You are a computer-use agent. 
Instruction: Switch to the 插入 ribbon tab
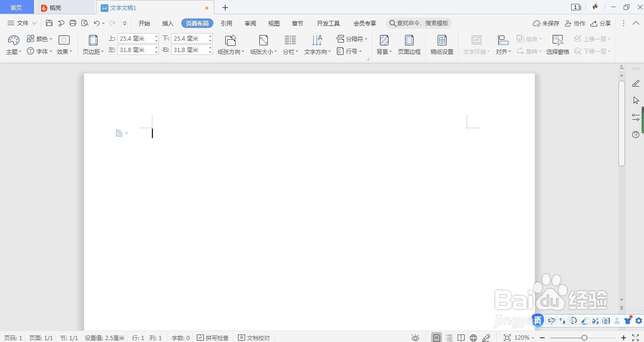tap(168, 23)
